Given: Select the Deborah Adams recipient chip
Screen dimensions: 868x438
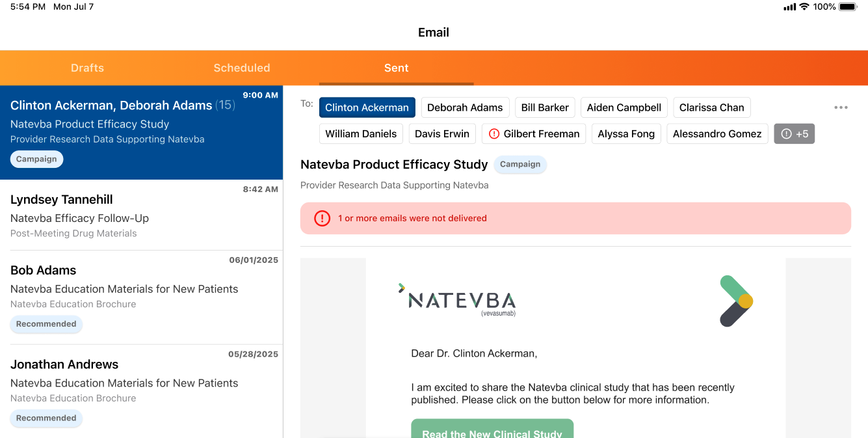Looking at the screenshot, I should click(465, 107).
